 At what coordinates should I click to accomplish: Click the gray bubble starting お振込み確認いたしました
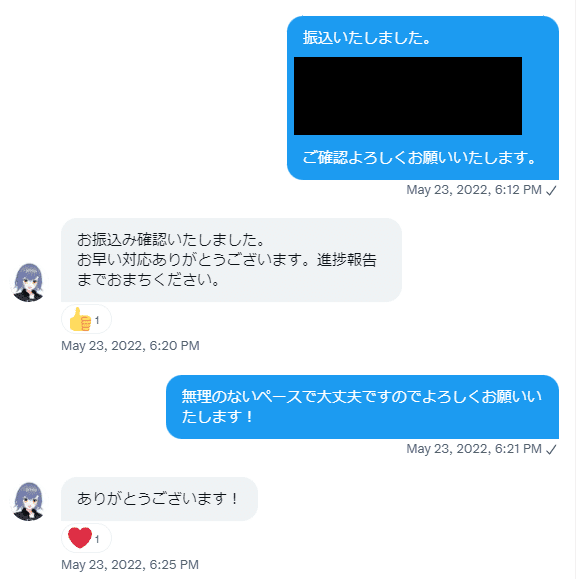(231, 260)
